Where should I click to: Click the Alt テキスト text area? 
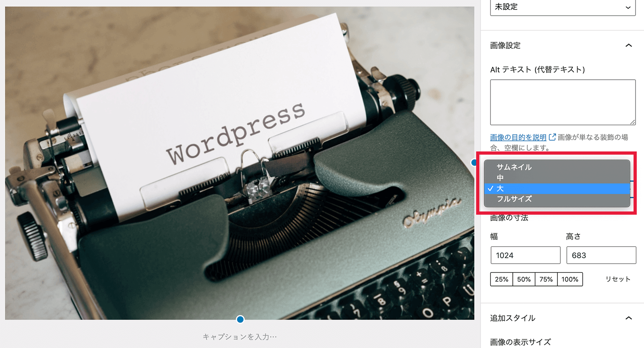563,102
